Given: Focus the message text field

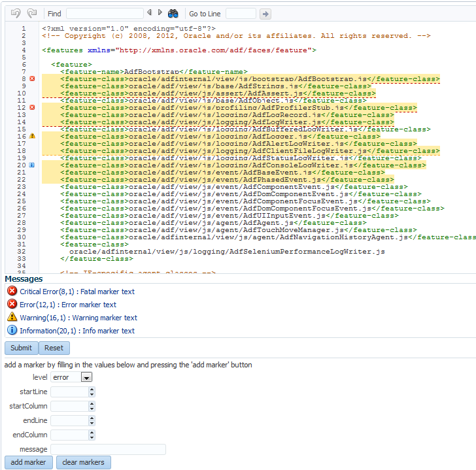Looking at the screenshot, I should click(x=108, y=449).
